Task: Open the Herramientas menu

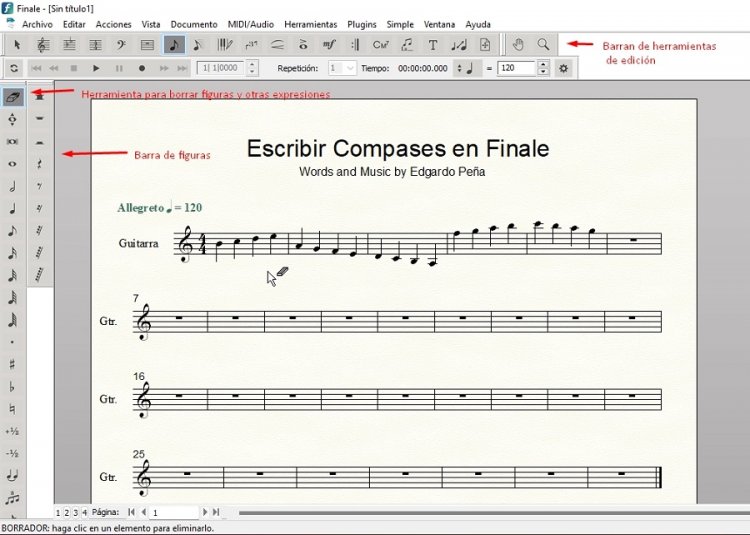Action: pyautogui.click(x=310, y=24)
